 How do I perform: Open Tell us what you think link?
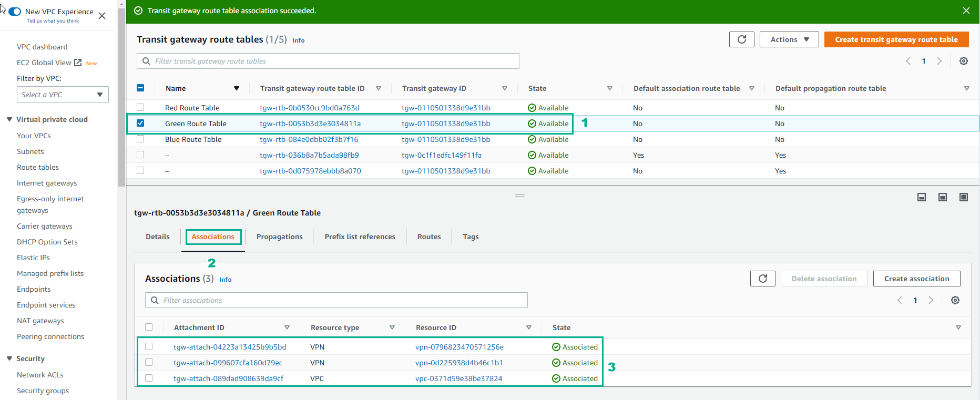point(53,21)
